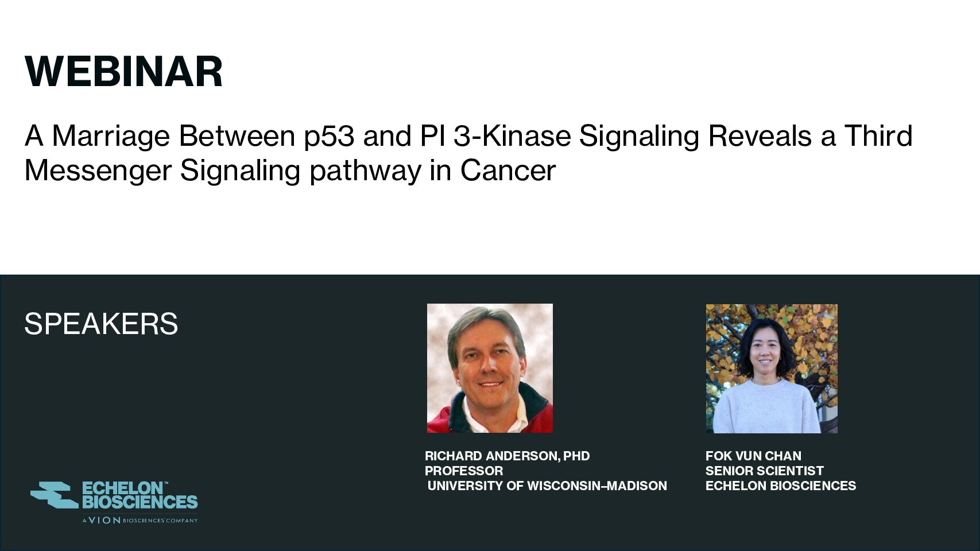Click the word 'Cancer' in the title

[x=508, y=170]
